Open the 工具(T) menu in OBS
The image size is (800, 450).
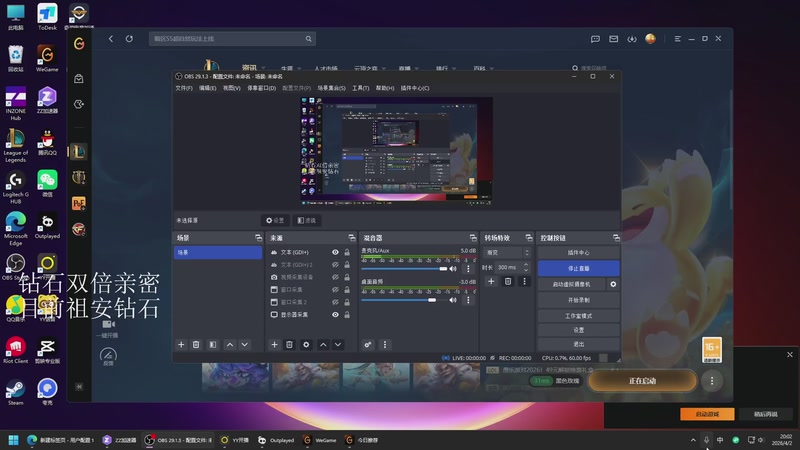(x=361, y=88)
